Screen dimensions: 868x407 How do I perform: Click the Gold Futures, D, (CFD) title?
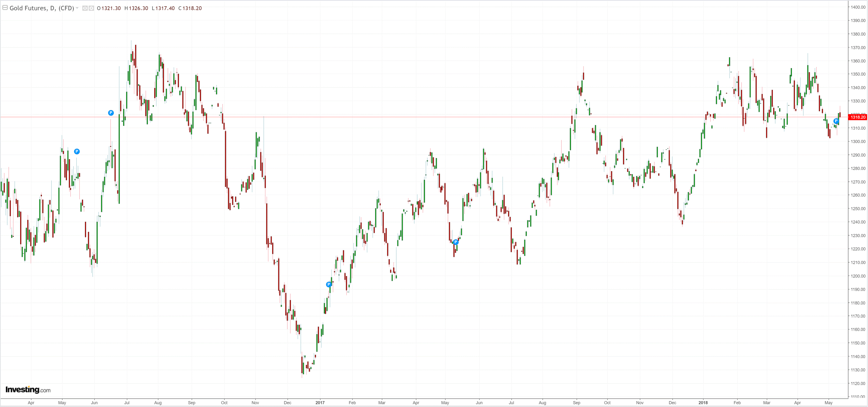click(x=41, y=8)
